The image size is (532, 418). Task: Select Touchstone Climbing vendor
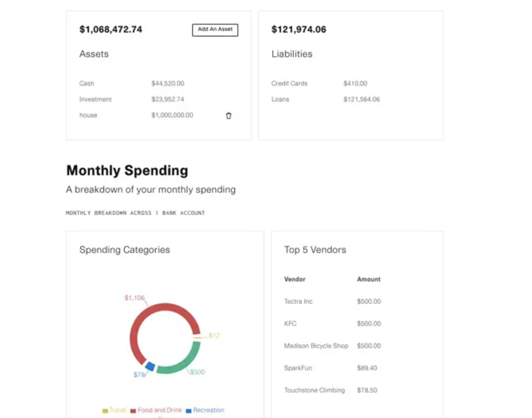(x=314, y=390)
